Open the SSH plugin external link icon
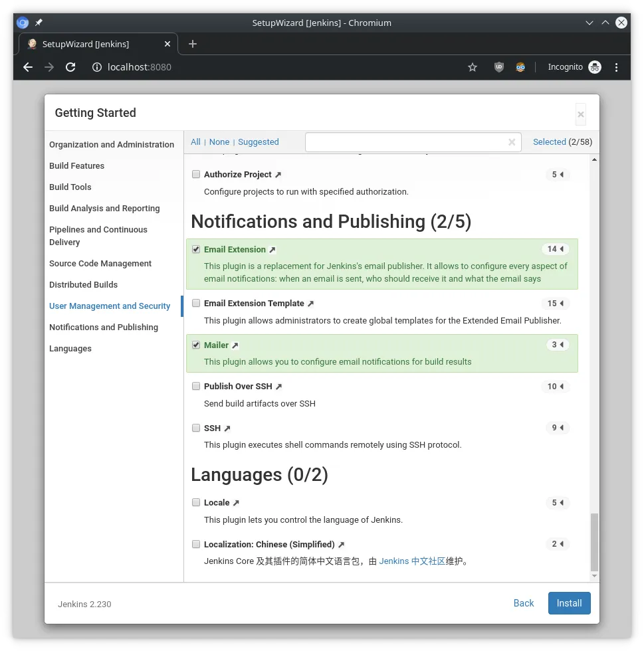This screenshot has width=644, height=651. pos(227,428)
